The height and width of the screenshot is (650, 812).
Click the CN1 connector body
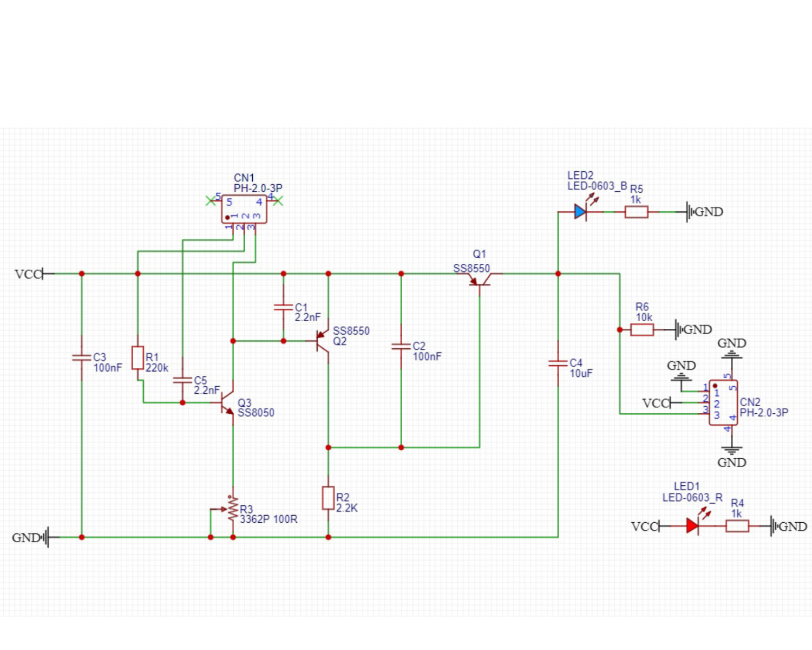pyautogui.click(x=244, y=209)
